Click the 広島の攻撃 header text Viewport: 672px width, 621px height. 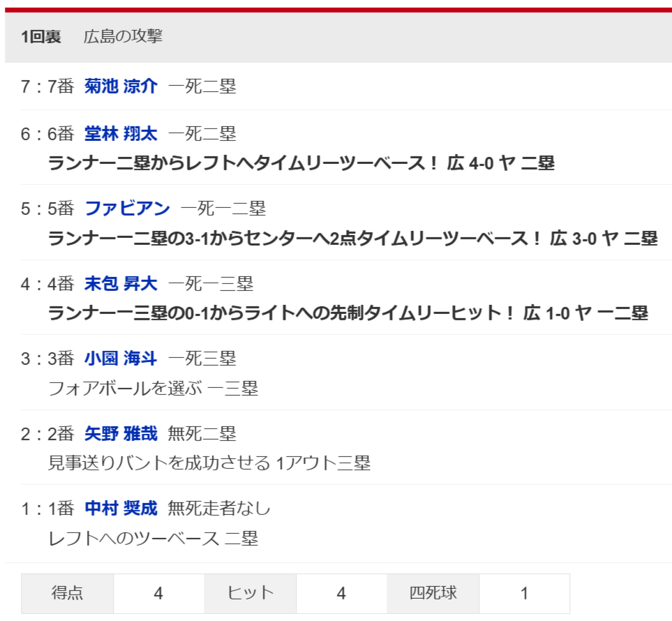[123, 36]
